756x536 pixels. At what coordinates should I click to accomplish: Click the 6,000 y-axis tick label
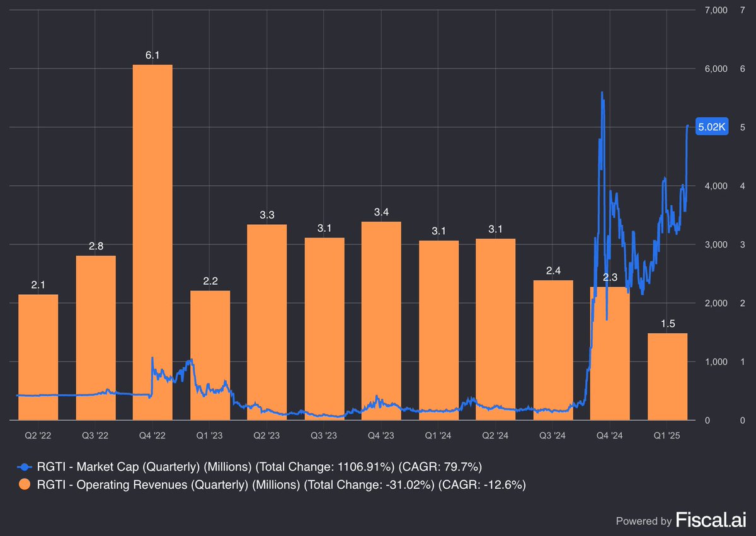717,69
